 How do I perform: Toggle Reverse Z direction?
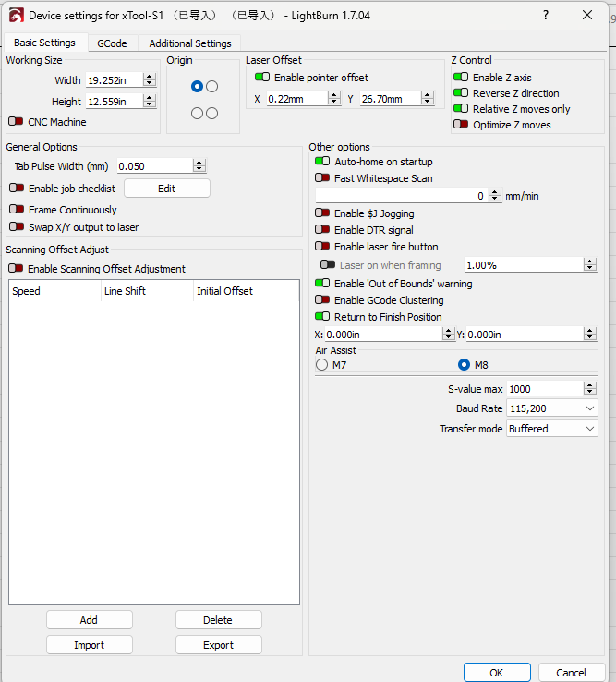pyautogui.click(x=461, y=92)
